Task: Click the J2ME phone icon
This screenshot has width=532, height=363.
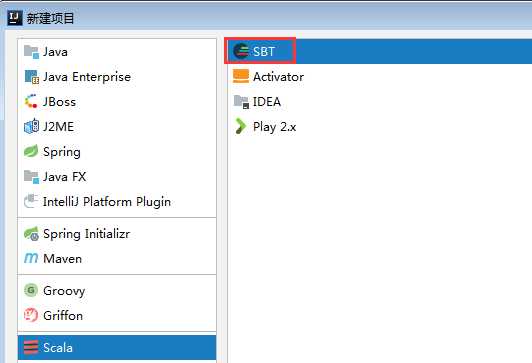Action: pyautogui.click(x=31, y=126)
